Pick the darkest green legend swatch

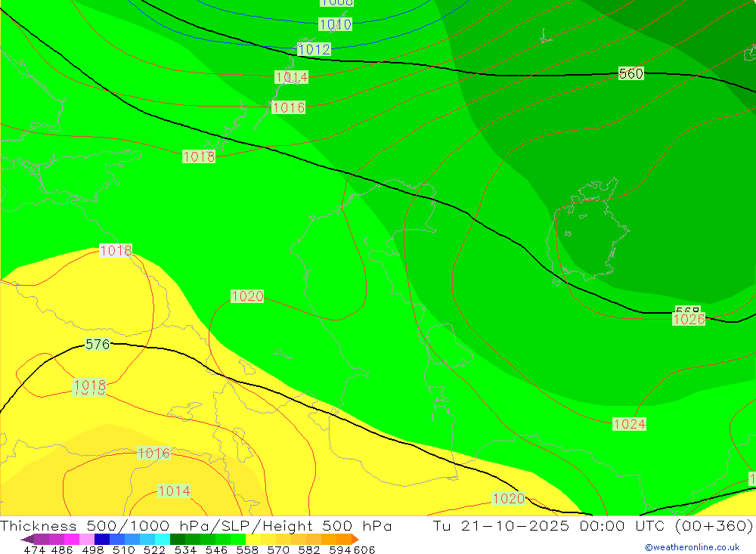178,539
